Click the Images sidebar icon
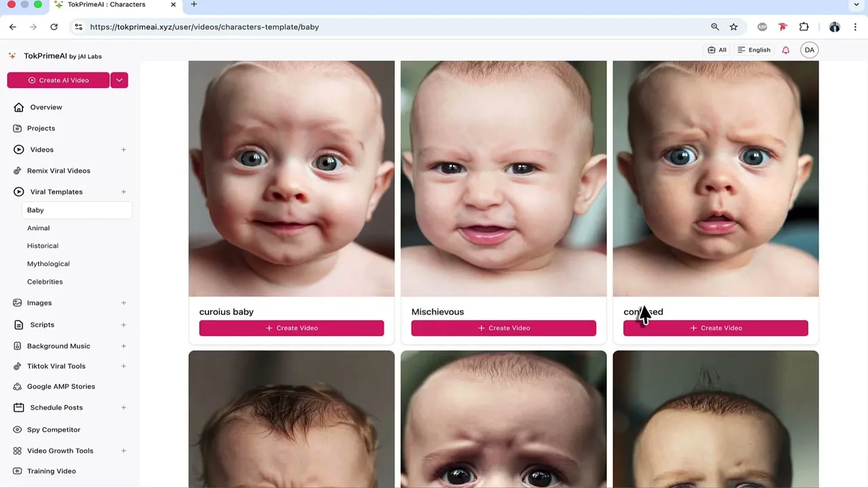This screenshot has height=488, width=868. [x=18, y=303]
